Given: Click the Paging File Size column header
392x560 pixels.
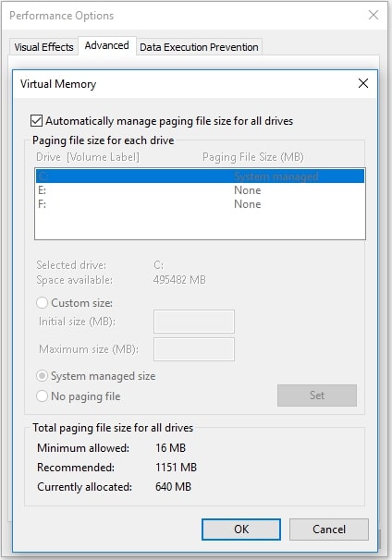Looking at the screenshot, I should tap(253, 157).
